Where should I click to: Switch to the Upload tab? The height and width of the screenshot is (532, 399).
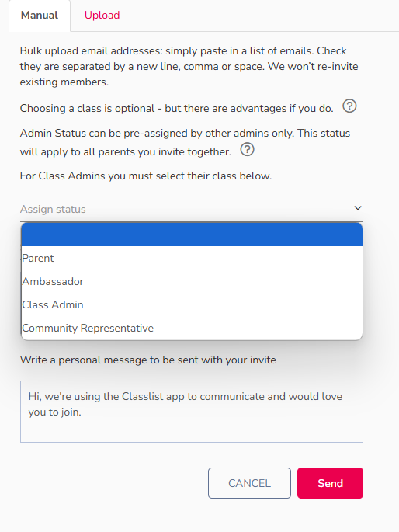click(x=102, y=16)
